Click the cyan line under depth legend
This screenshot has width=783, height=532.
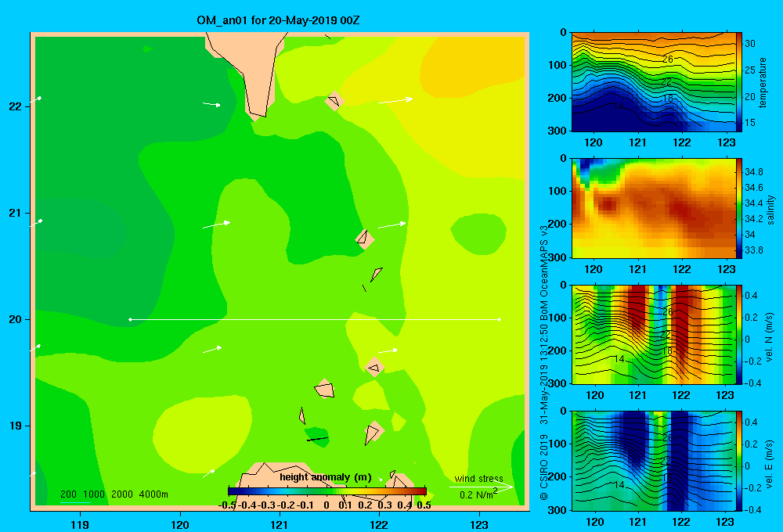pyautogui.click(x=75, y=502)
